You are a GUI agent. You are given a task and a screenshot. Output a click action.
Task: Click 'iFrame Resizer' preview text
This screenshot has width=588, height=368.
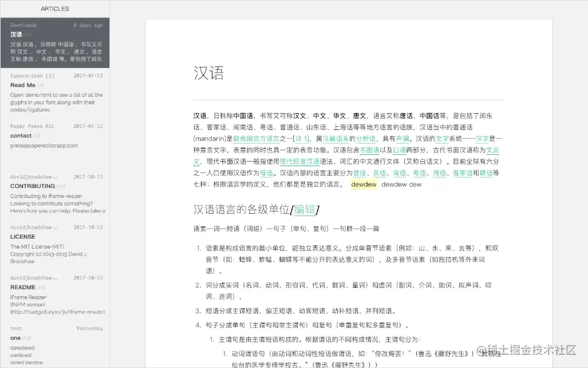[x=28, y=297]
